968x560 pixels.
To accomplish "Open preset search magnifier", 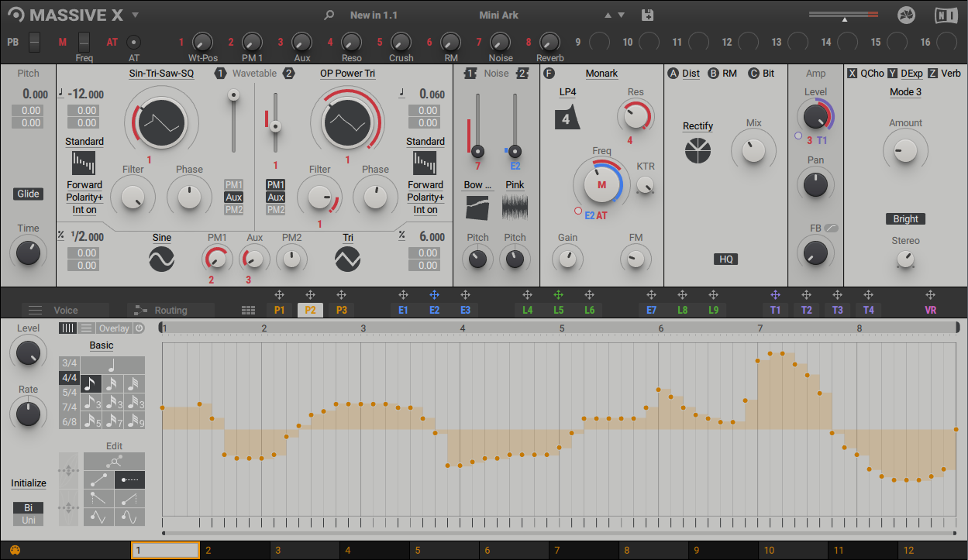I will [x=329, y=15].
